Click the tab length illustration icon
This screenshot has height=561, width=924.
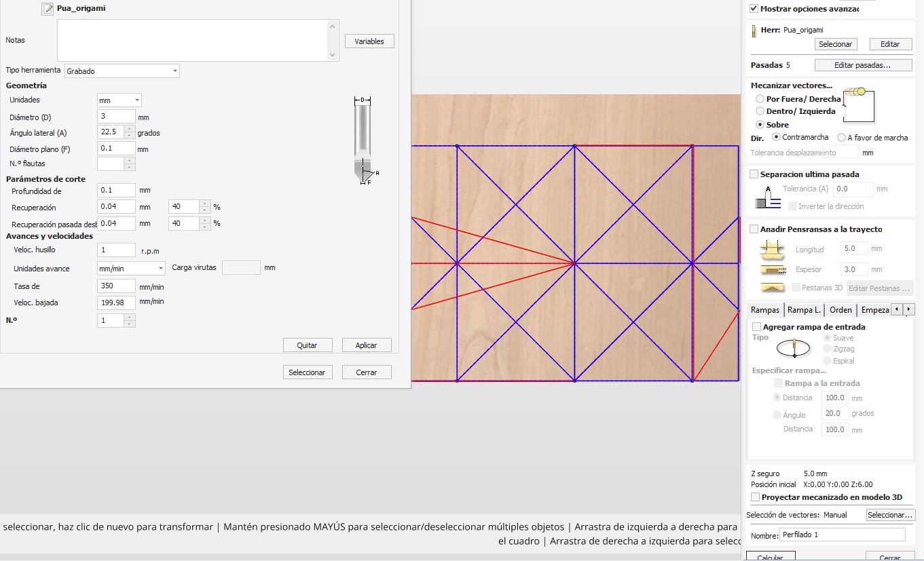(772, 250)
